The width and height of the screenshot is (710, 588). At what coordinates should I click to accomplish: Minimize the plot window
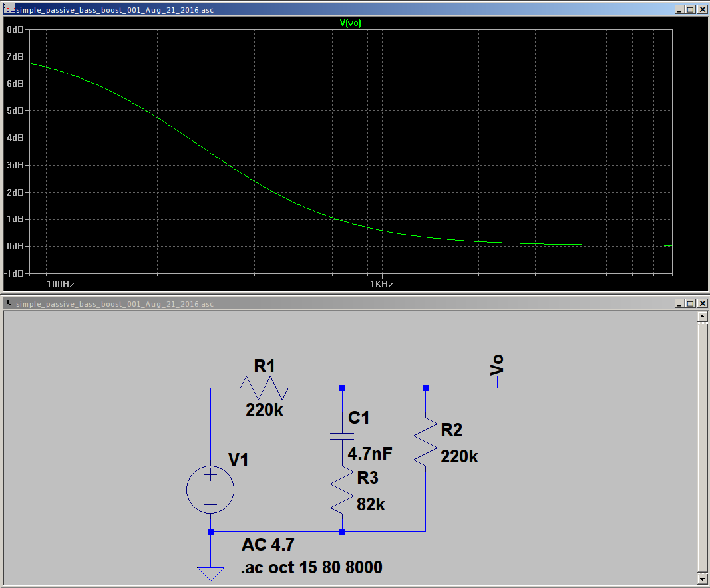click(679, 9)
